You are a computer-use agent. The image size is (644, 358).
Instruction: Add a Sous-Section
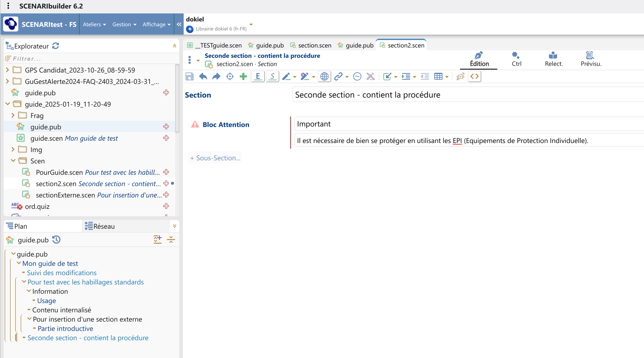click(x=215, y=158)
